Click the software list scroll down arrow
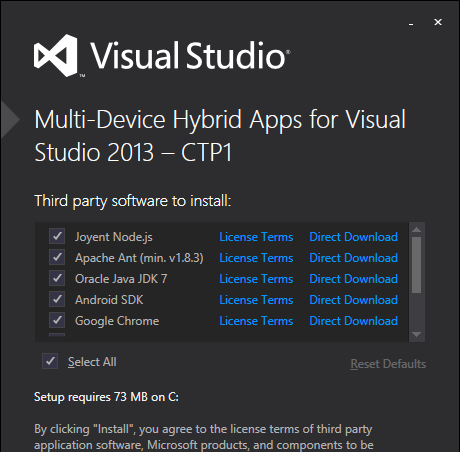 [416, 334]
